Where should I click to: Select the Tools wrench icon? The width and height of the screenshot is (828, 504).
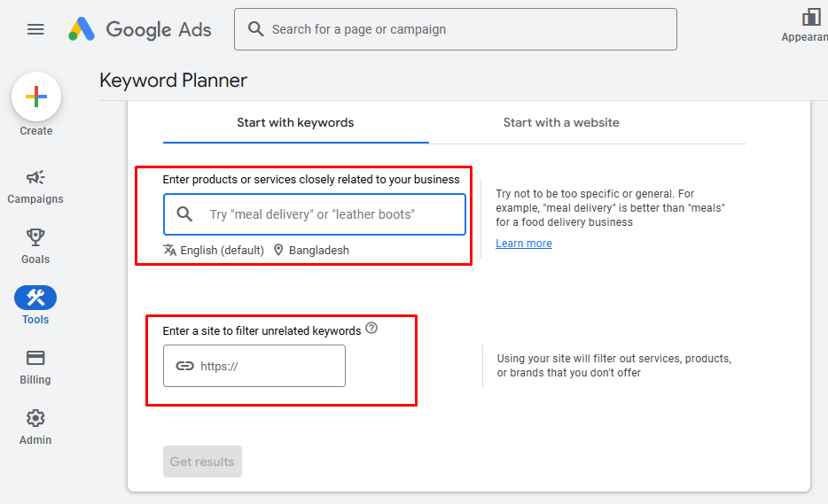[x=35, y=298]
